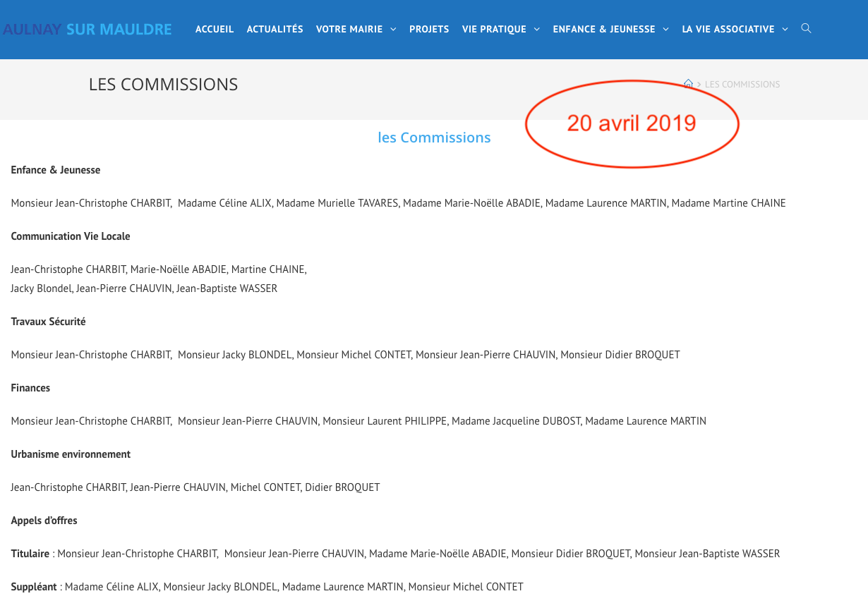Click the Aulnay sur Mauldre site logo
868x608 pixels.
88,29
